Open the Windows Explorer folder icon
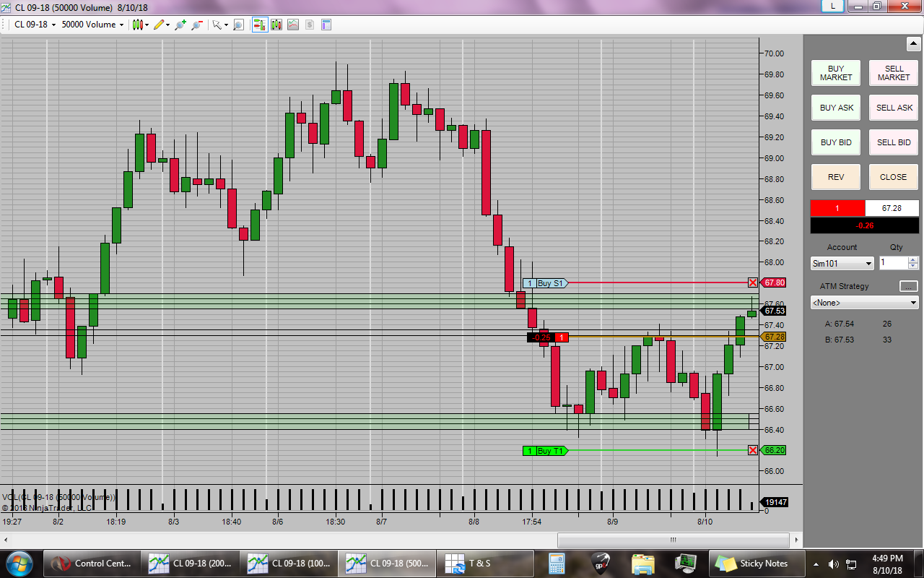This screenshot has width=924, height=578. point(642,564)
